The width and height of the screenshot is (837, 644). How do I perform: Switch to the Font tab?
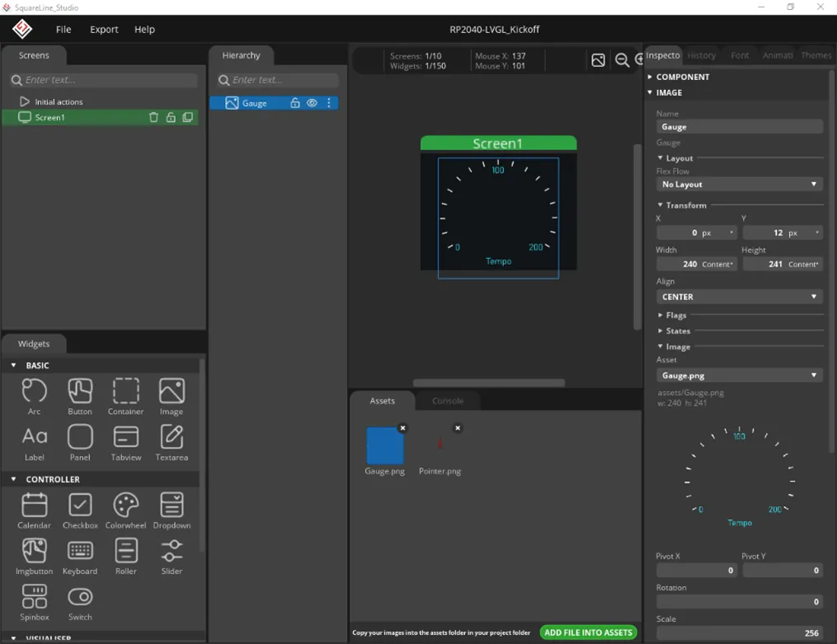click(x=740, y=55)
